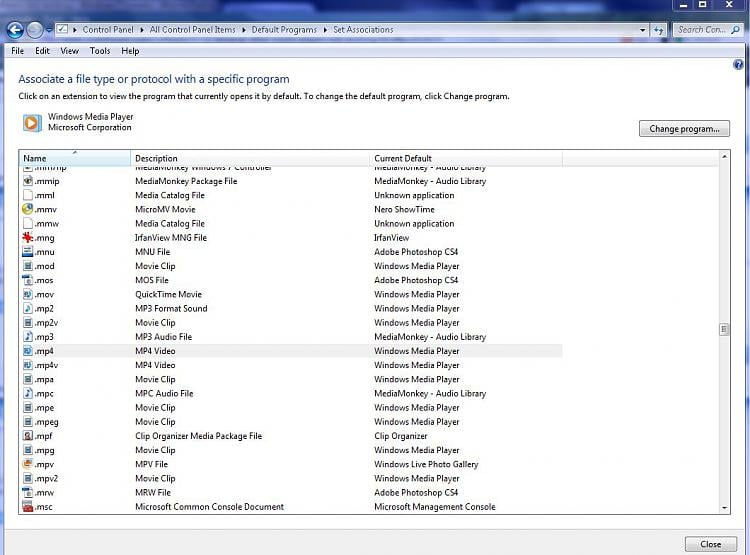Screen dimensions: 750x555
Task: Click the .msc console document icon
Action: tap(28, 506)
